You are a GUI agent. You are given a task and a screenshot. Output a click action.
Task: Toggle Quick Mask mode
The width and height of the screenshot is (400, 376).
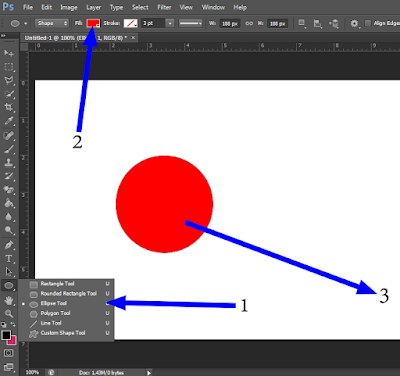tap(9, 353)
